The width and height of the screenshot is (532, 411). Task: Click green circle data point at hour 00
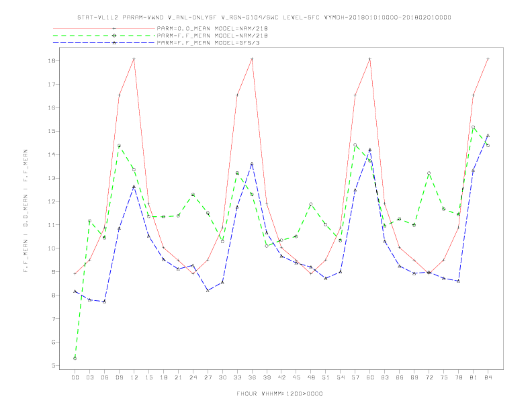click(x=75, y=359)
